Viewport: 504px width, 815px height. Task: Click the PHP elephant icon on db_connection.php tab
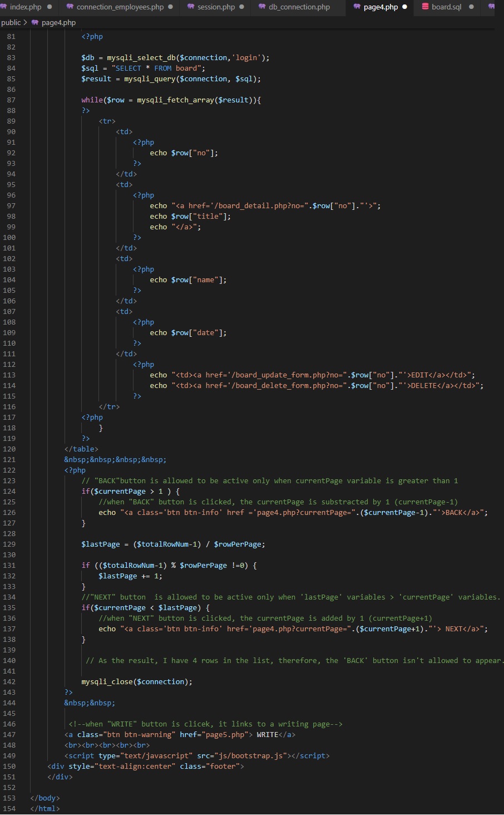(x=262, y=7)
